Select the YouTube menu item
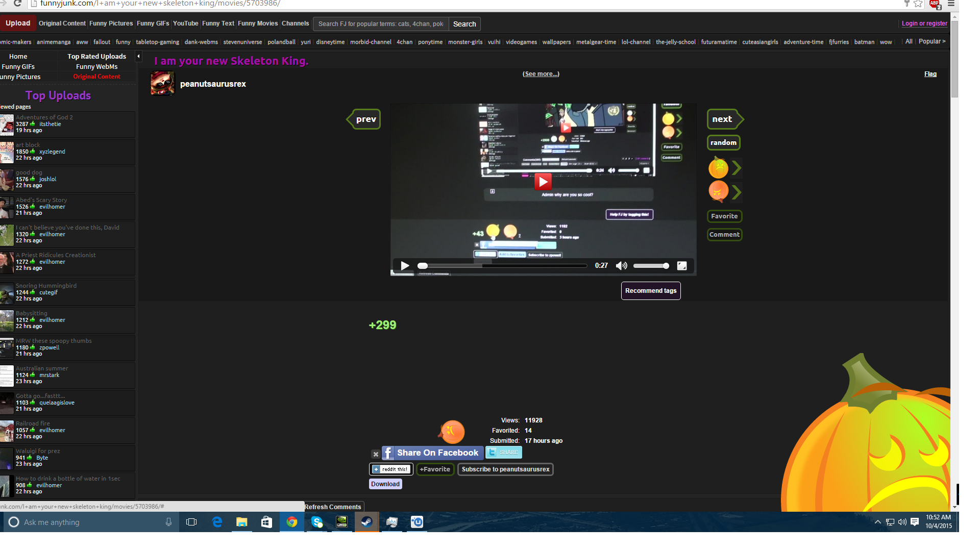This screenshot has width=980, height=551. click(185, 23)
